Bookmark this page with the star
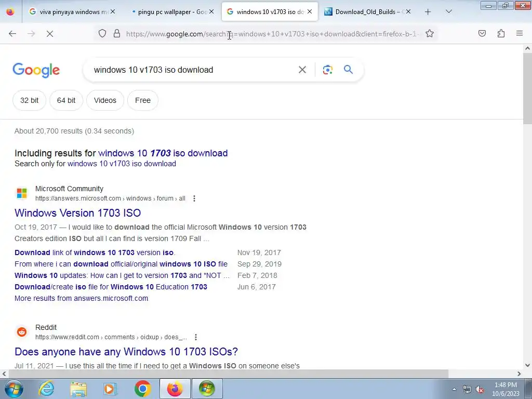 430,34
